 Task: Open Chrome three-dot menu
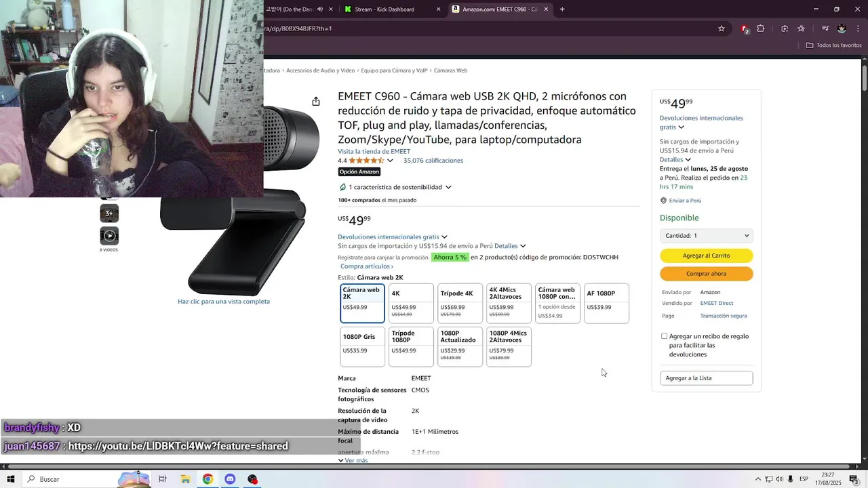pyautogui.click(x=856, y=28)
